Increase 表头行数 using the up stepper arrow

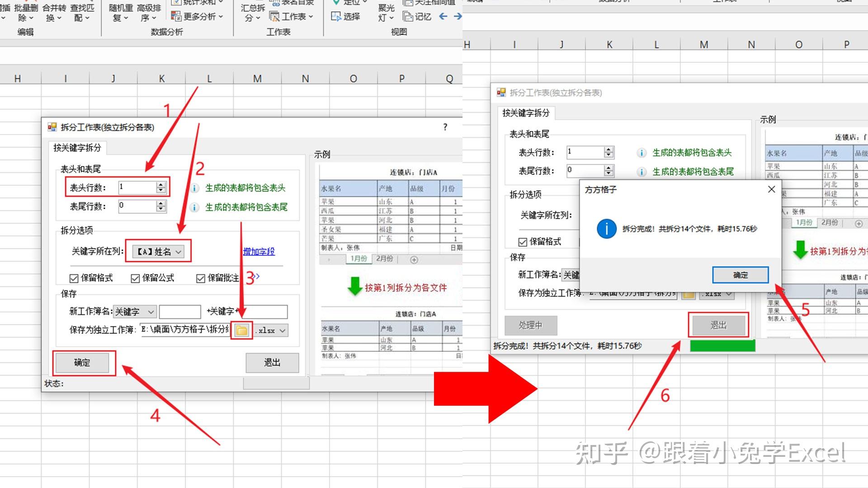[160, 184]
